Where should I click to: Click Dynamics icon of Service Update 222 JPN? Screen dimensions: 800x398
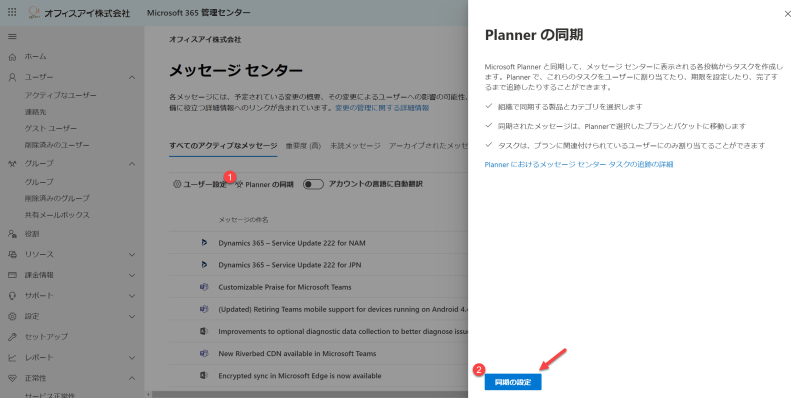coord(204,265)
